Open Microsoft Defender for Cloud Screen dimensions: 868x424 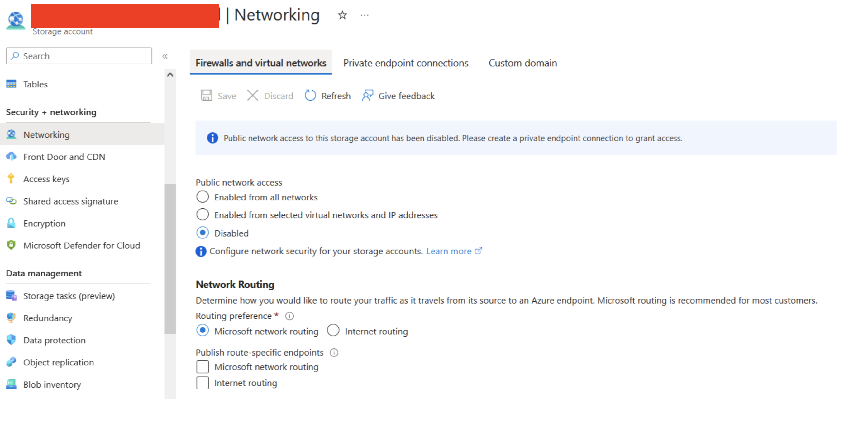pyautogui.click(x=82, y=245)
